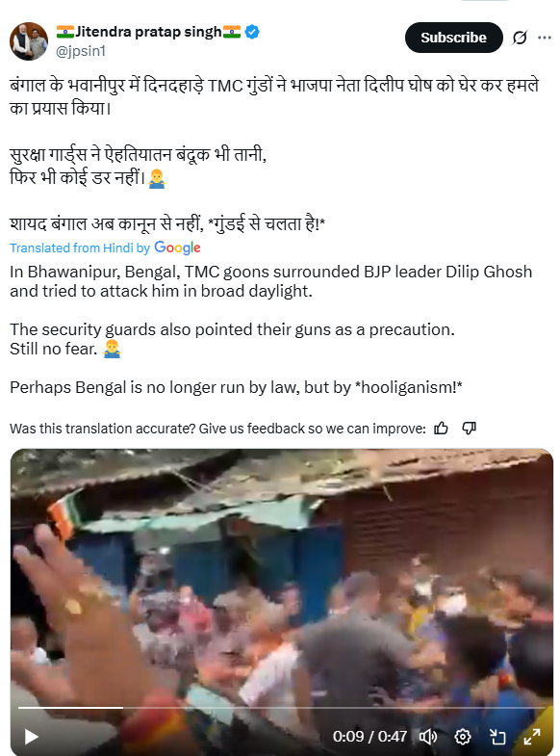Open the post's three-dots more menu

[x=545, y=38]
